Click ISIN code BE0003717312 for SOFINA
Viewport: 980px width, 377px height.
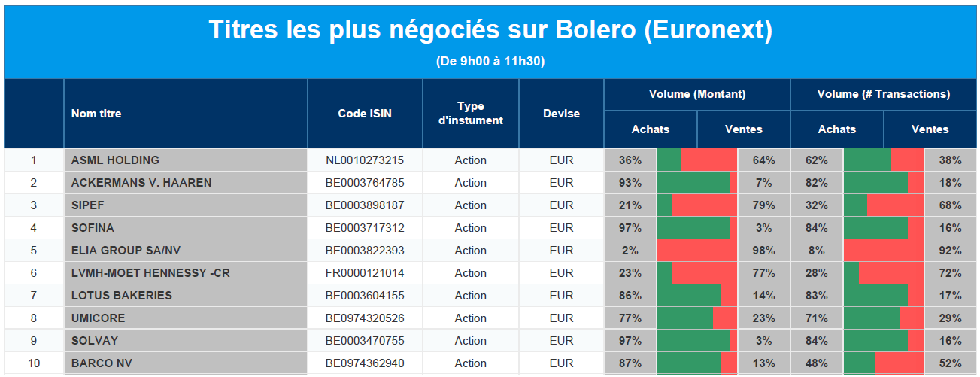(365, 228)
